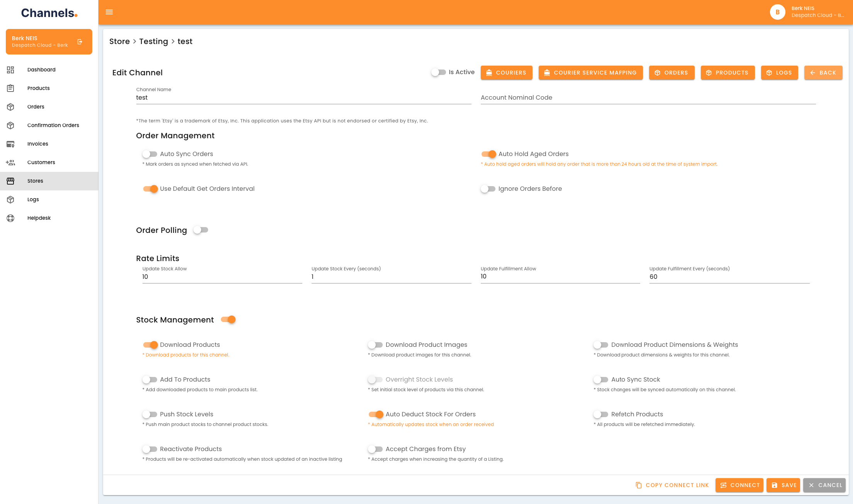This screenshot has width=853, height=504.
Task: Click the Courier Service Mapping button
Action: coord(590,73)
